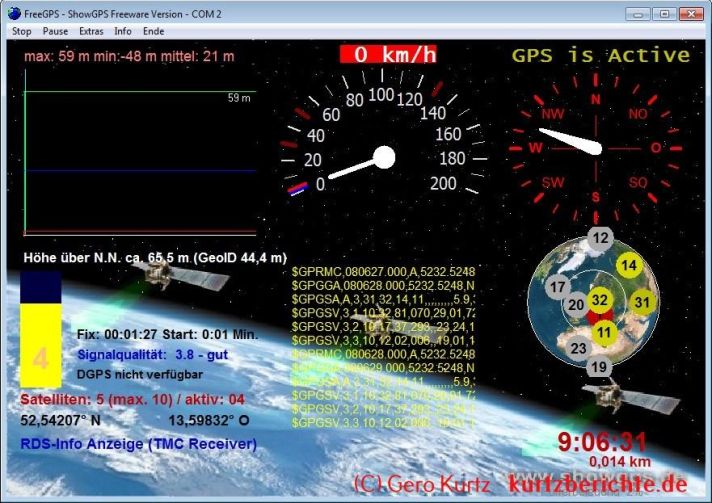Screen dimensions: 712x503
Task: Close the FreeGPS window
Action: (x=691, y=14)
